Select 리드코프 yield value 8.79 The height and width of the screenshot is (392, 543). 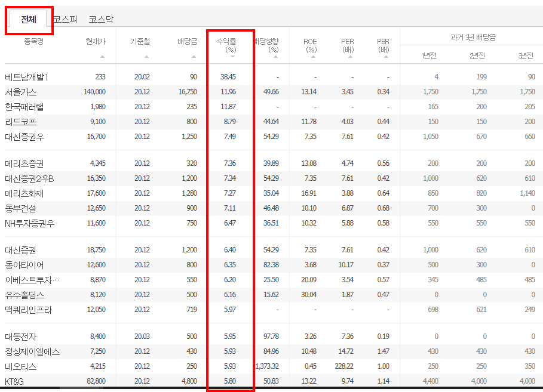(229, 122)
